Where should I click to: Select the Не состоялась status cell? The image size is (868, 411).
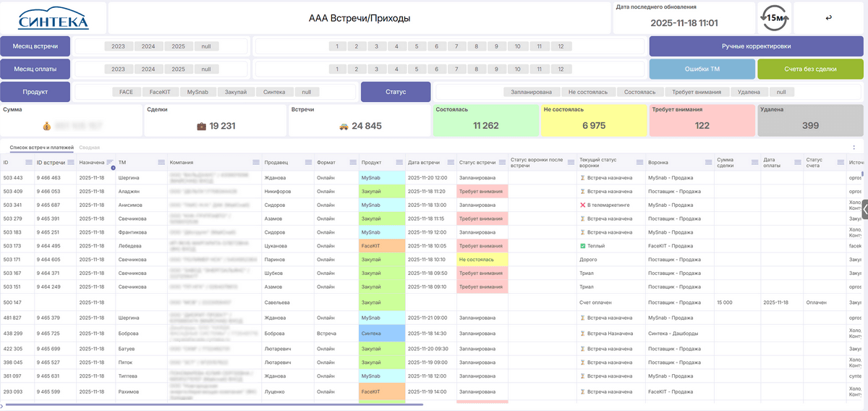coord(482,259)
